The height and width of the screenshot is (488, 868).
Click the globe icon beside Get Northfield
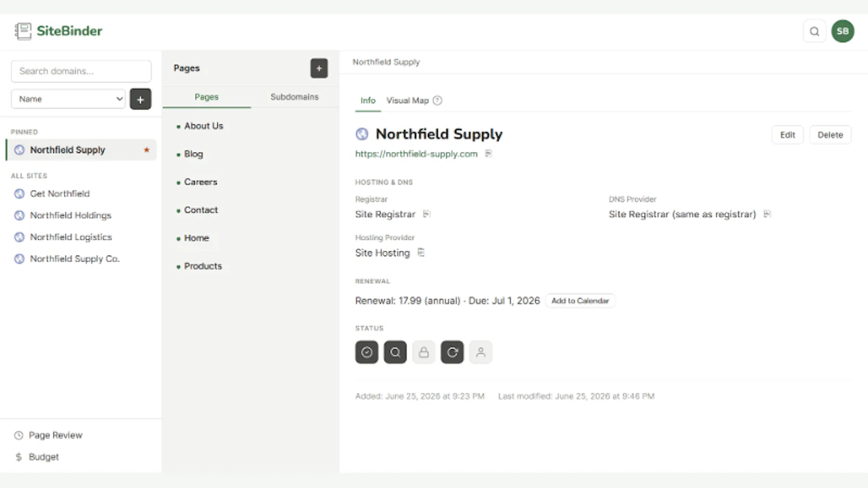[19, 193]
